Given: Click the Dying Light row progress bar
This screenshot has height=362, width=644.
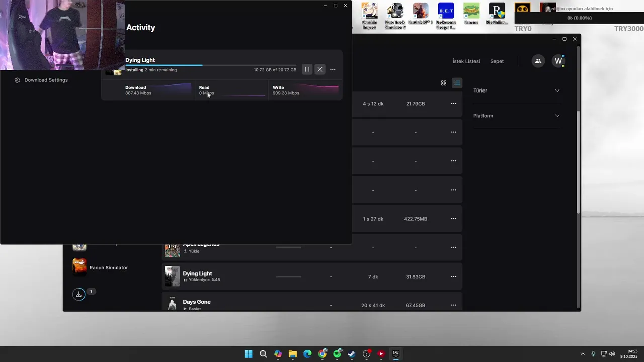Looking at the screenshot, I should click(289, 276).
